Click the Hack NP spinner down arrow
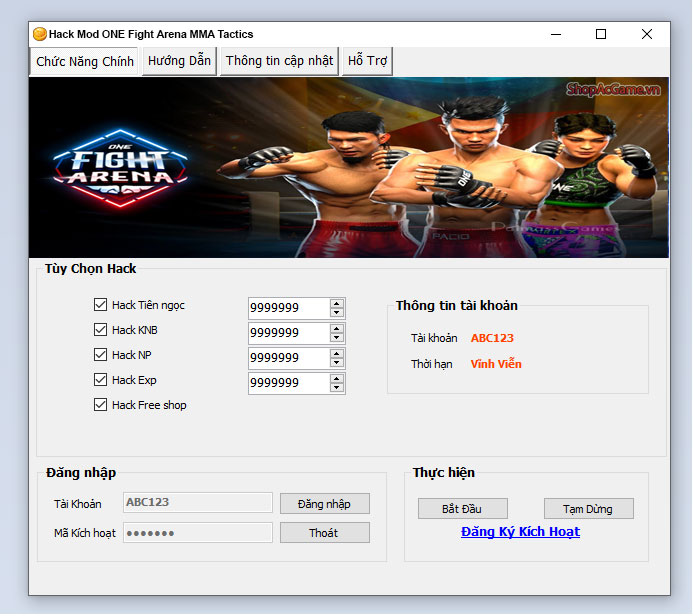The image size is (693, 616). point(337,363)
